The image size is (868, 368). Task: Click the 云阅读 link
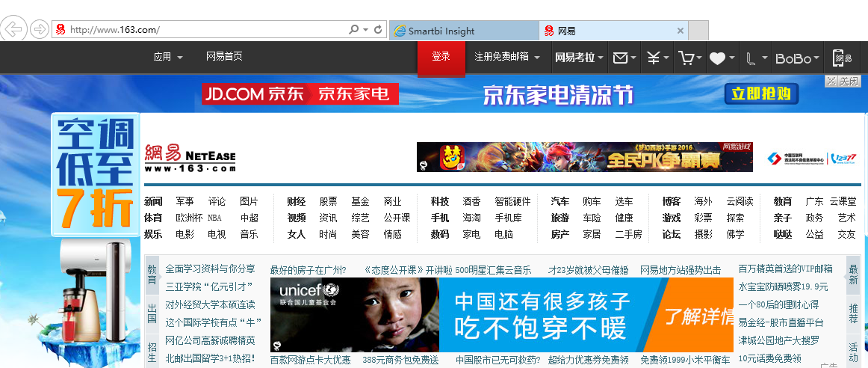(x=740, y=202)
